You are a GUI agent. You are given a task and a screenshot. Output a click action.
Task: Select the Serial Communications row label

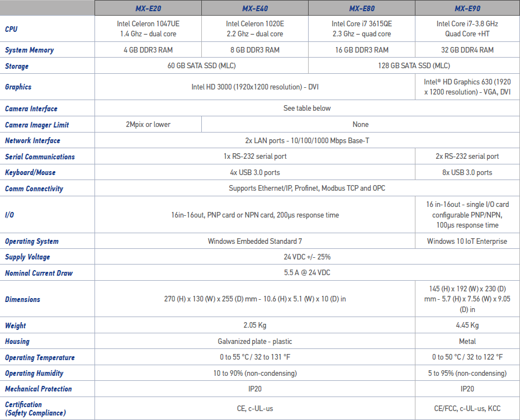pos(40,157)
